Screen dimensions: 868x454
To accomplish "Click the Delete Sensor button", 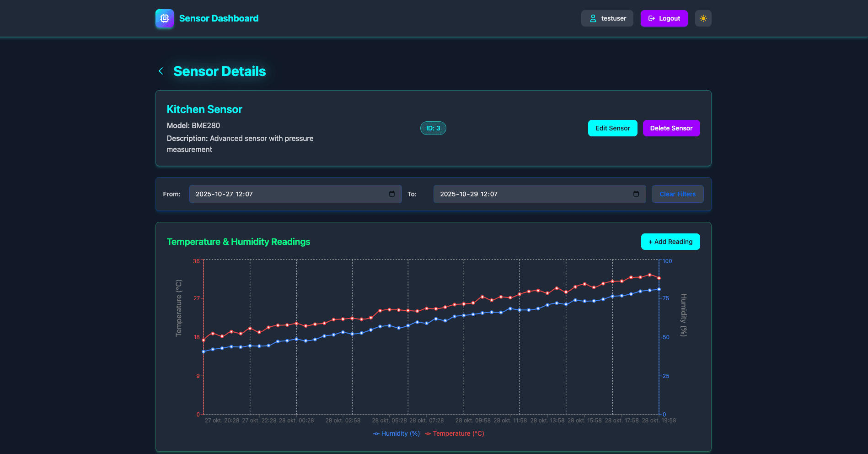I will (x=671, y=128).
